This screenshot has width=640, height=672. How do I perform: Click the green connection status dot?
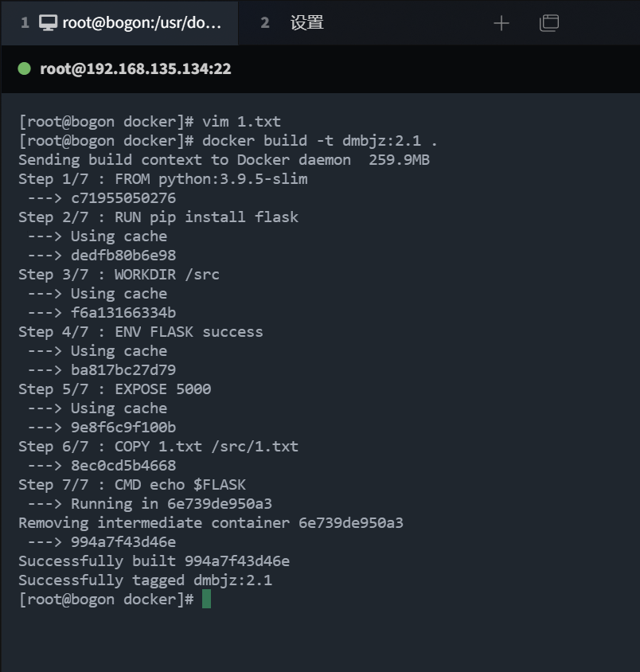click(24, 68)
